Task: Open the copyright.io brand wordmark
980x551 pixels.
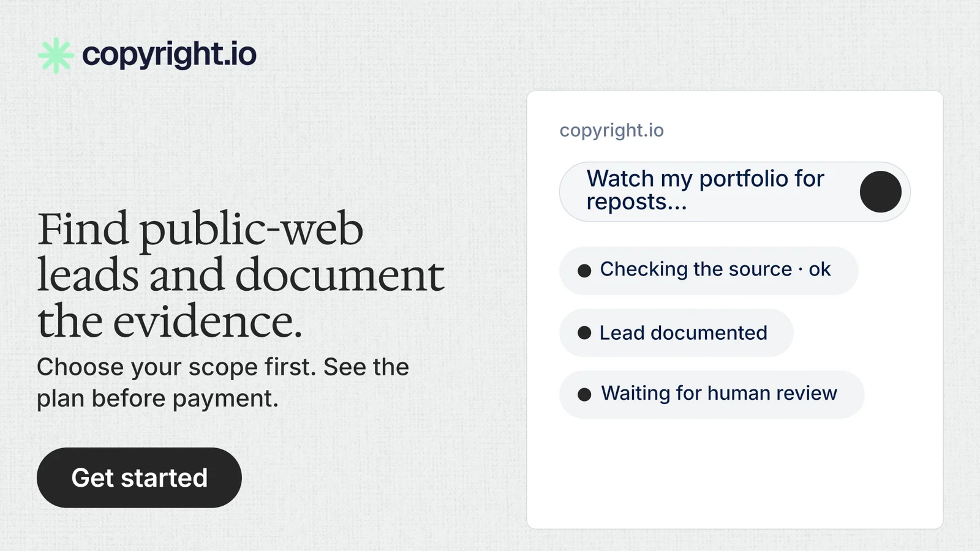Action: click(x=169, y=54)
